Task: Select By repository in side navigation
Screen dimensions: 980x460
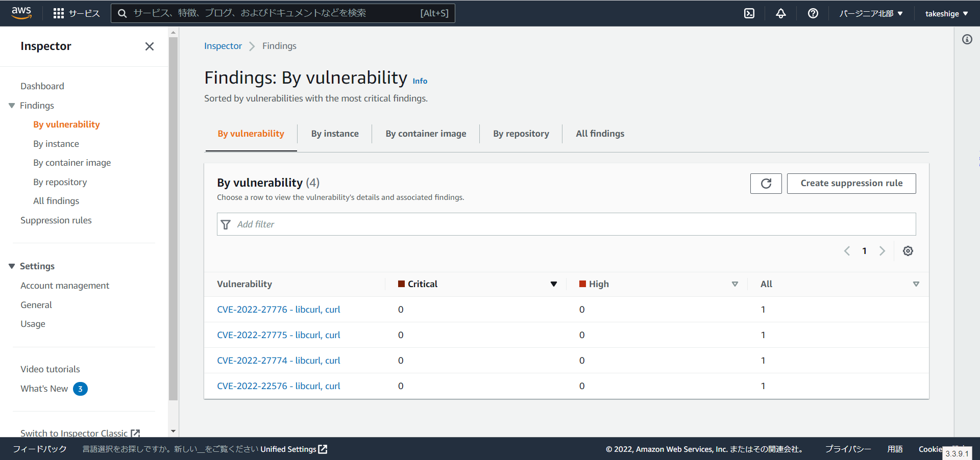Action: coord(60,182)
